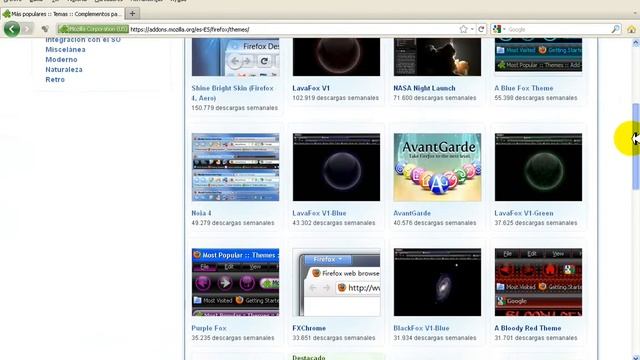Open a new tab with plus button
This screenshot has width=640, height=360.
(132, 13)
